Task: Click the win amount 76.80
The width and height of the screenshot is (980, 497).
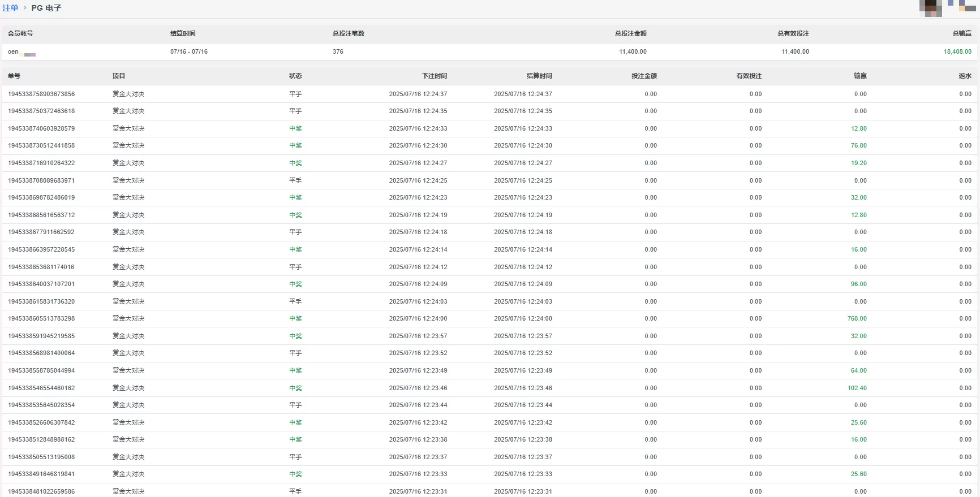Action: pos(858,145)
